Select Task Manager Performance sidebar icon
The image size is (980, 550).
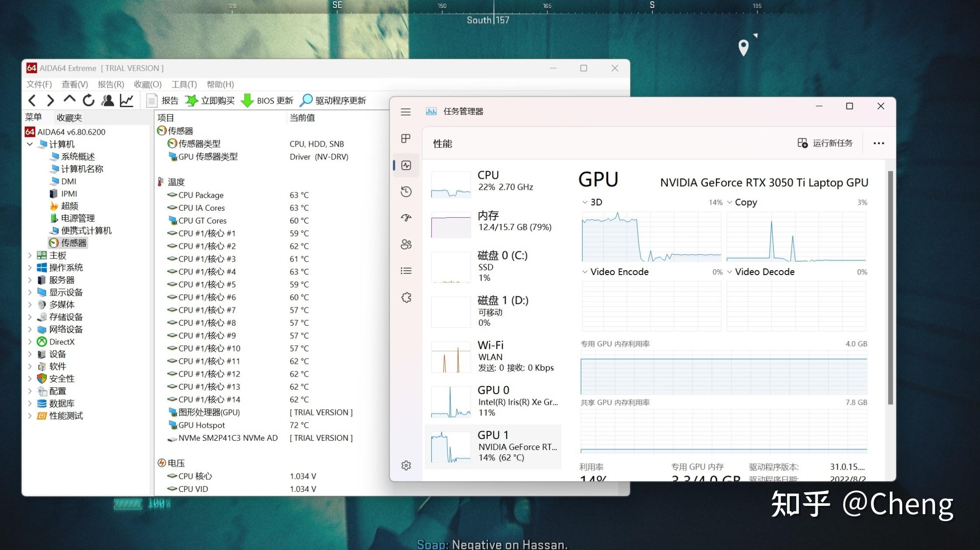[406, 165]
